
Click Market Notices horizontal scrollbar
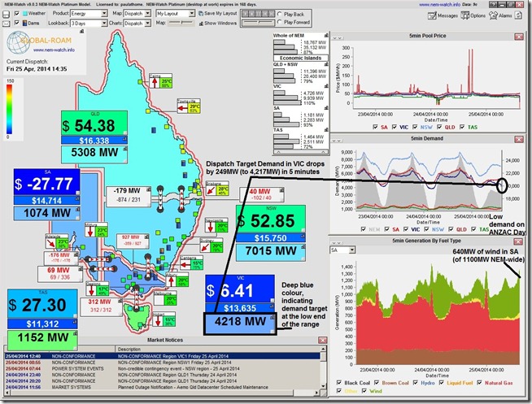(x=162, y=393)
